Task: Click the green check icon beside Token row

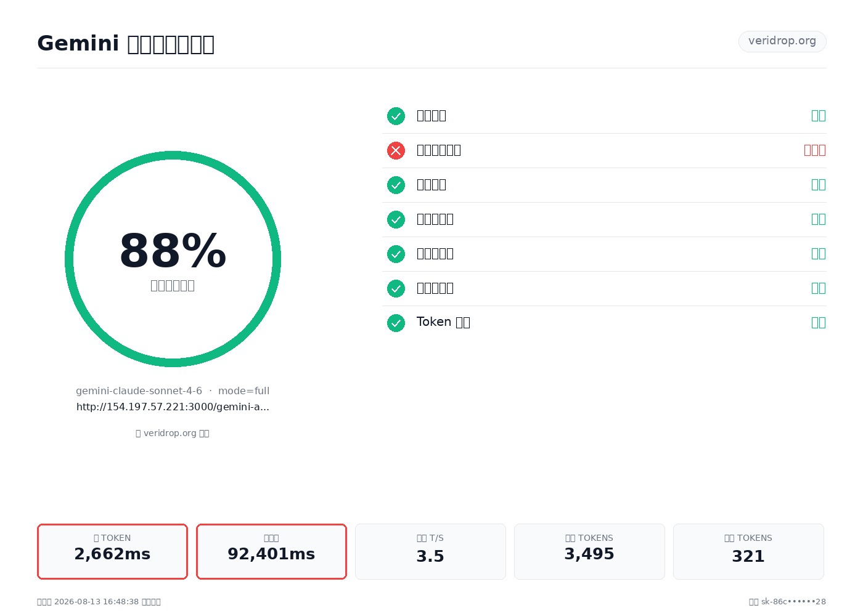Action: (x=396, y=323)
